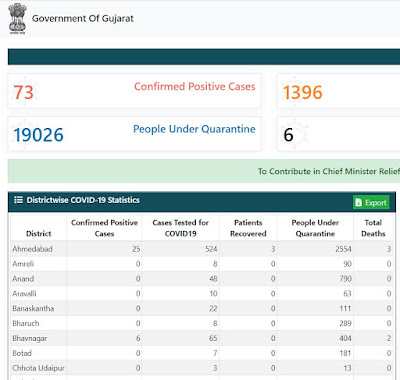Select the 19026 People Under Quarantine card
The height and width of the screenshot is (380, 400).
[x=134, y=134]
